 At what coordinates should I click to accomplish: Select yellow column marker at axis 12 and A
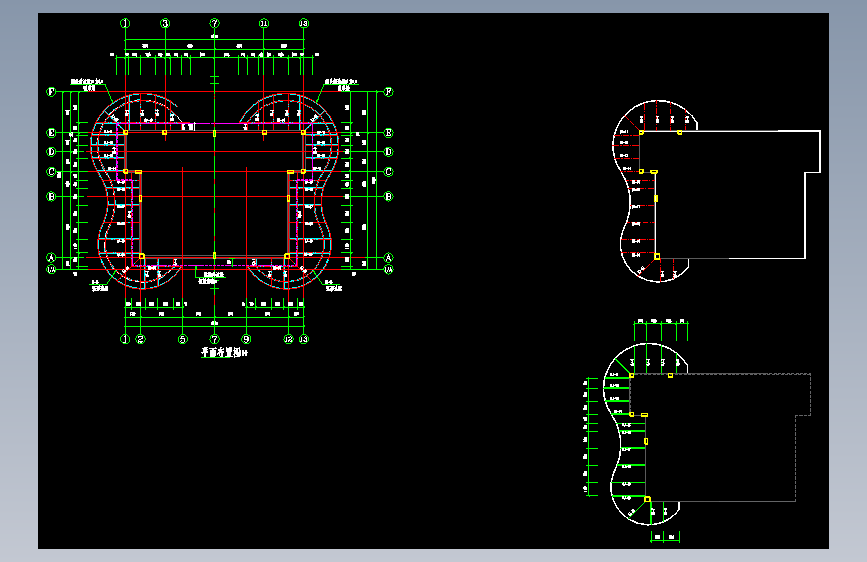click(287, 256)
